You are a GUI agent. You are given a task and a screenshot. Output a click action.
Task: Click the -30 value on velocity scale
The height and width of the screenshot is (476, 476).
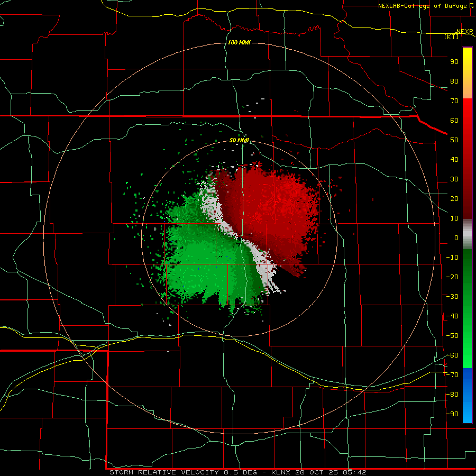pos(452,297)
